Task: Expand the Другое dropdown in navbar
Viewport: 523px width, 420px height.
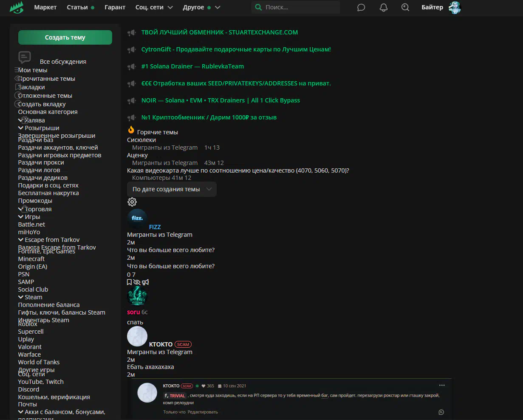Action: tap(201, 7)
